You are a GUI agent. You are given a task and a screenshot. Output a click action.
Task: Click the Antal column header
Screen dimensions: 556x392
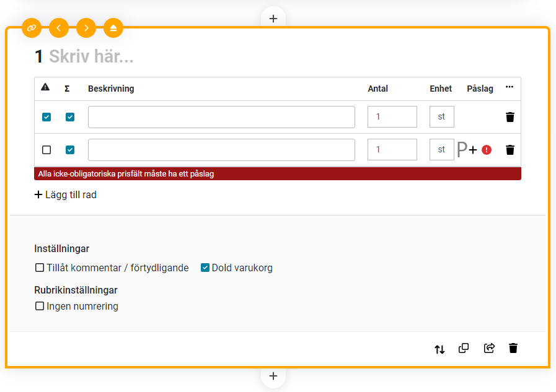(377, 89)
